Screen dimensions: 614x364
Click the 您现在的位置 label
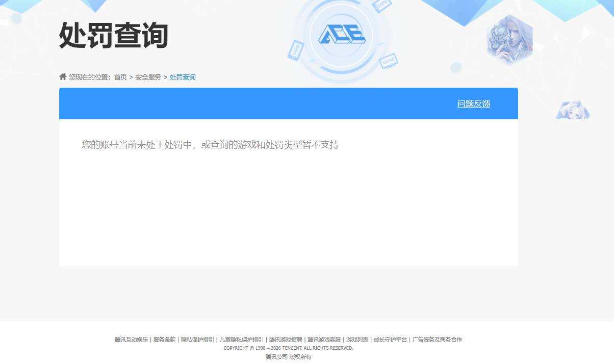click(89, 77)
